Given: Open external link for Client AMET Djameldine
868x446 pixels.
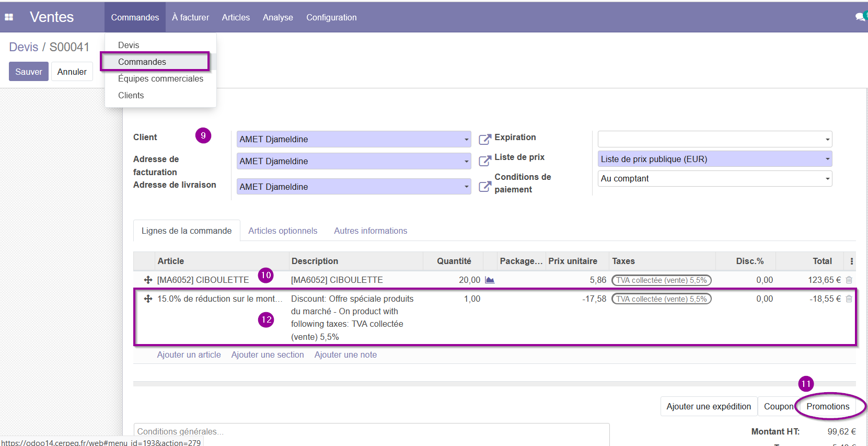Looking at the screenshot, I should [485, 139].
